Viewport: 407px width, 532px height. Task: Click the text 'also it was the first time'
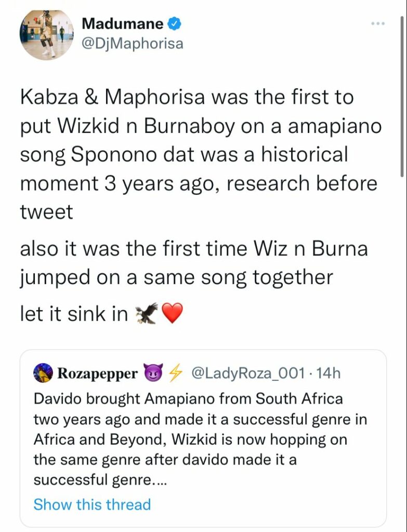point(134,248)
